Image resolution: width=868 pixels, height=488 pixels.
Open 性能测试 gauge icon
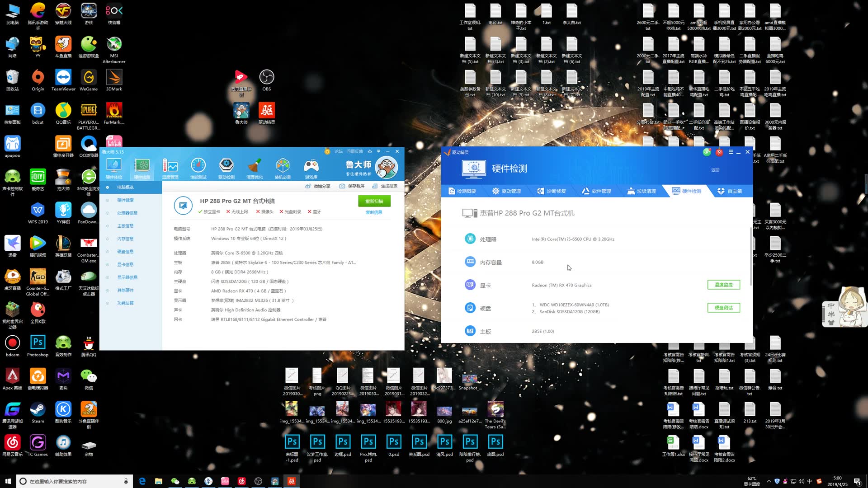[x=198, y=169]
